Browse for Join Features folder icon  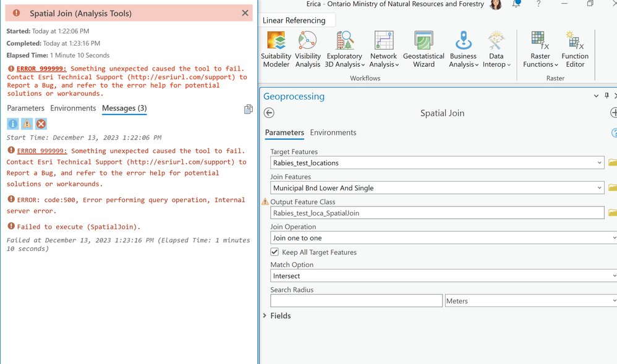[x=613, y=188]
